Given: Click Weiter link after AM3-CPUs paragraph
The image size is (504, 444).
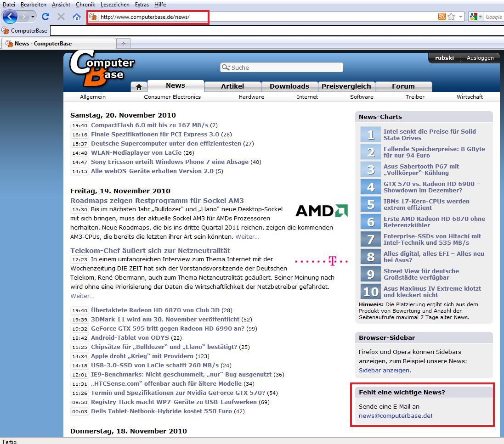Looking at the screenshot, I should [x=247, y=237].
